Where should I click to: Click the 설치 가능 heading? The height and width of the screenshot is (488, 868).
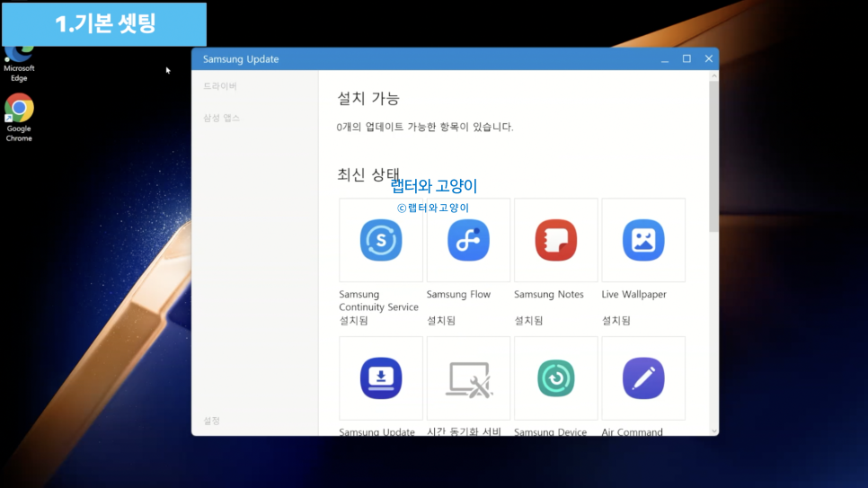pyautogui.click(x=368, y=98)
